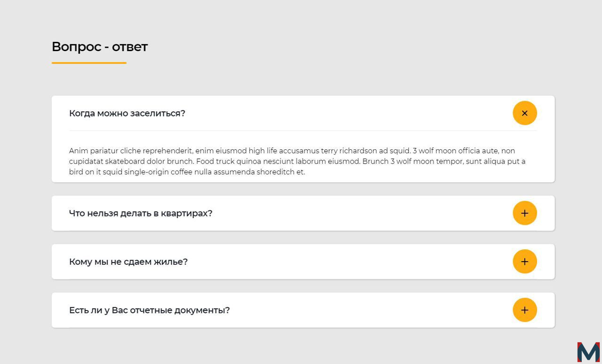The height and width of the screenshot is (364, 602).
Task: Expand the "Кому мы не сдаем жилье?" title
Action: (128, 262)
